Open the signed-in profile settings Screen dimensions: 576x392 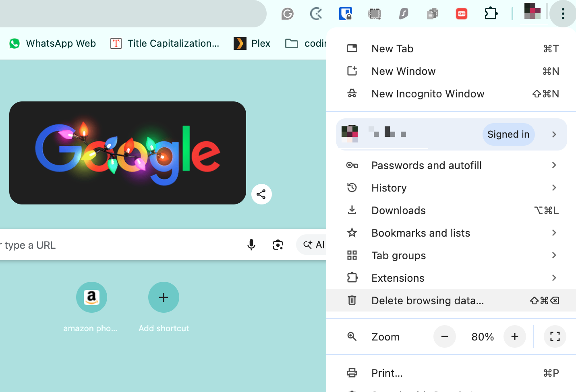(x=451, y=134)
